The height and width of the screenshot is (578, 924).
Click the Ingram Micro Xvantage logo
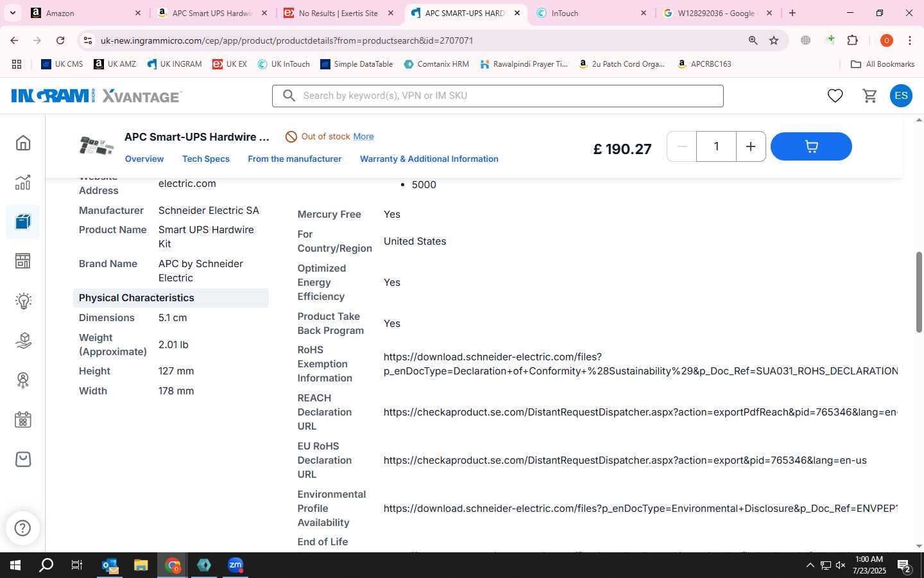click(96, 96)
